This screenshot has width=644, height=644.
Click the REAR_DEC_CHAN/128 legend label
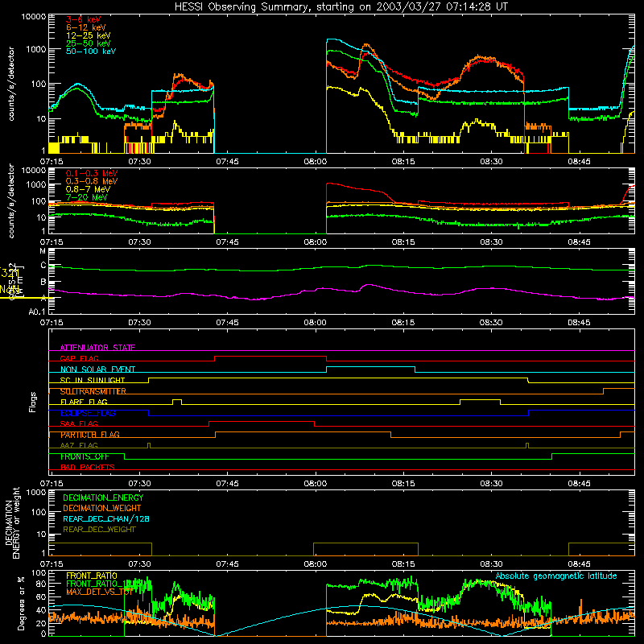click(x=106, y=518)
